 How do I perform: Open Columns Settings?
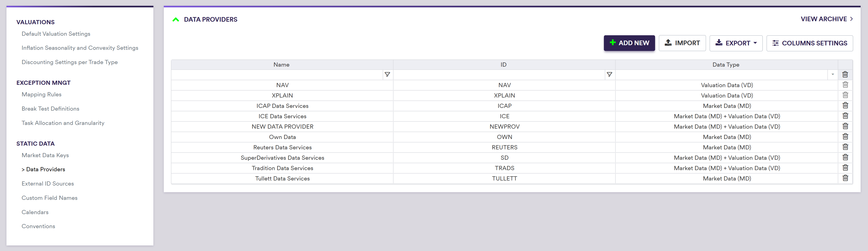point(809,43)
